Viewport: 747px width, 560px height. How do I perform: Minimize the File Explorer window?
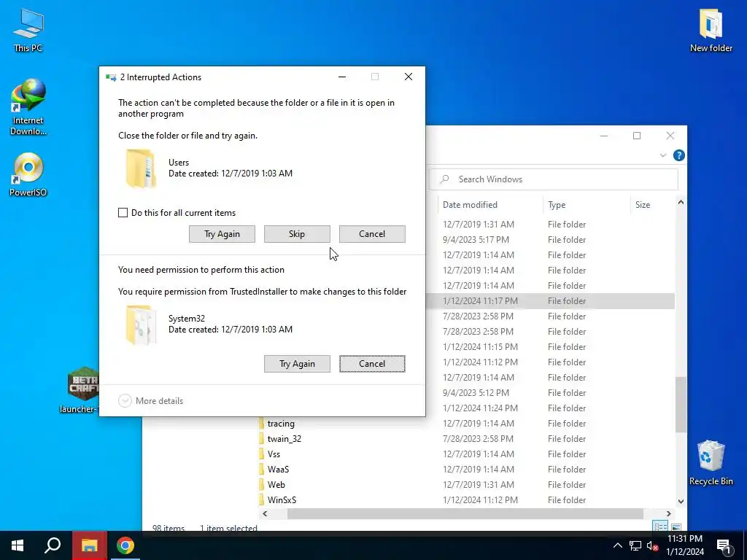[603, 136]
